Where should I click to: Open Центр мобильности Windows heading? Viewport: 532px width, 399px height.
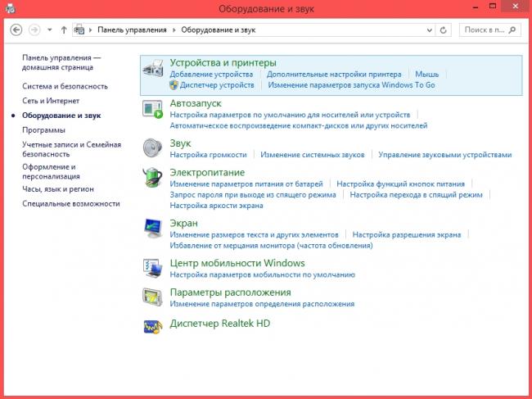pos(237,263)
